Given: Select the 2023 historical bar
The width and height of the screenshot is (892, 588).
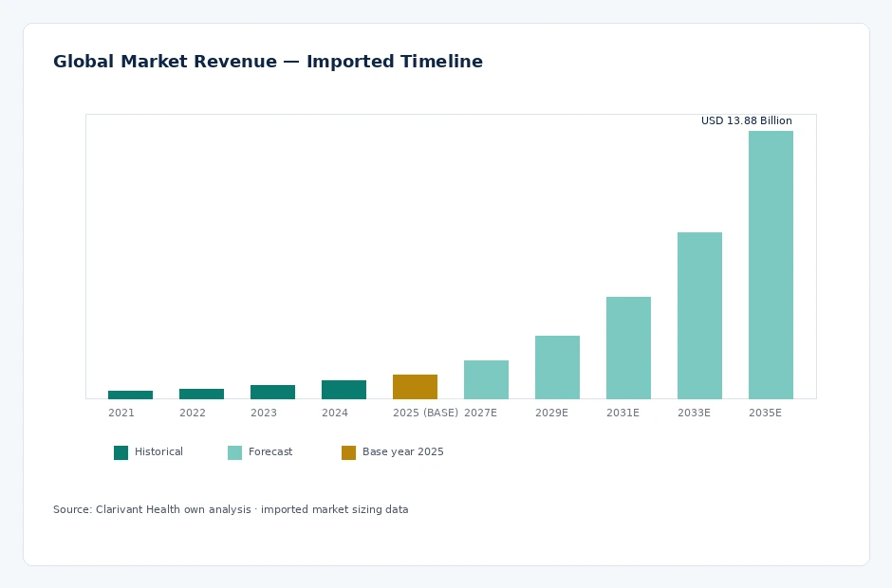Looking at the screenshot, I should (x=272, y=392).
